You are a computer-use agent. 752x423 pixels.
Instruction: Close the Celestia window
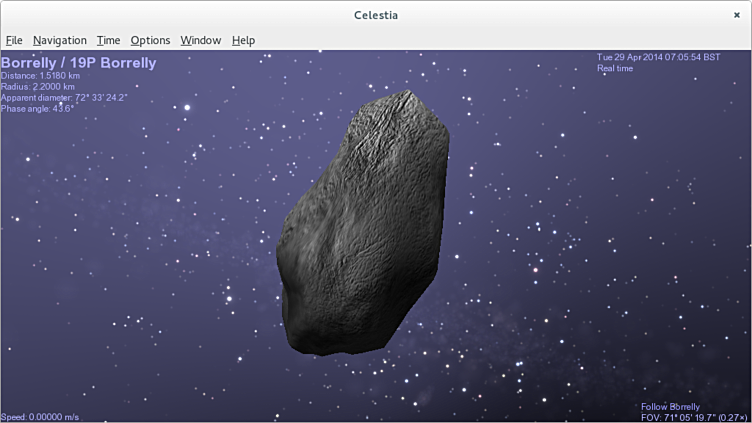737,14
